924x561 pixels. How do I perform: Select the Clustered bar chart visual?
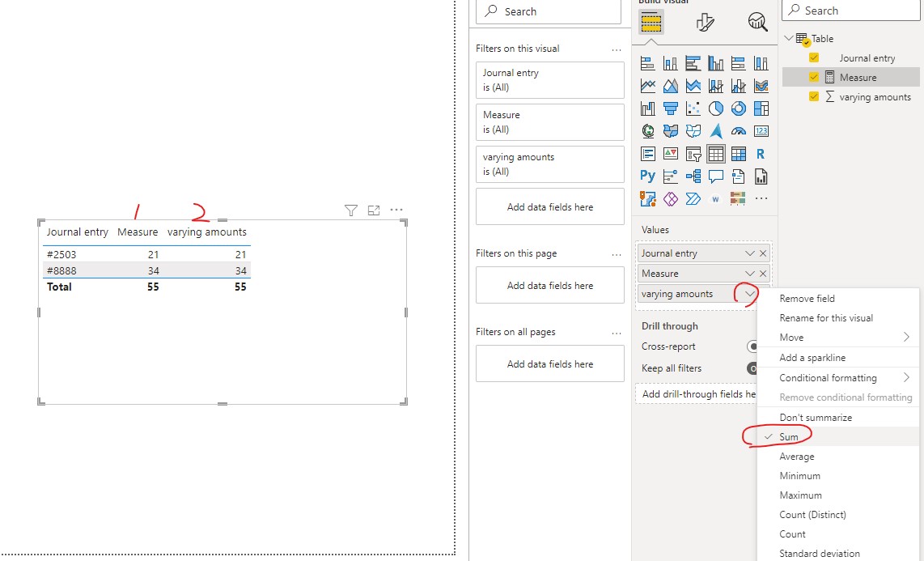click(693, 63)
